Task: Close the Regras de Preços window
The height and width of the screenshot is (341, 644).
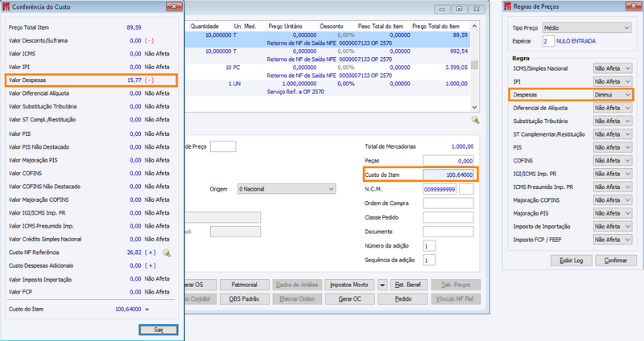Action: click(634, 6)
